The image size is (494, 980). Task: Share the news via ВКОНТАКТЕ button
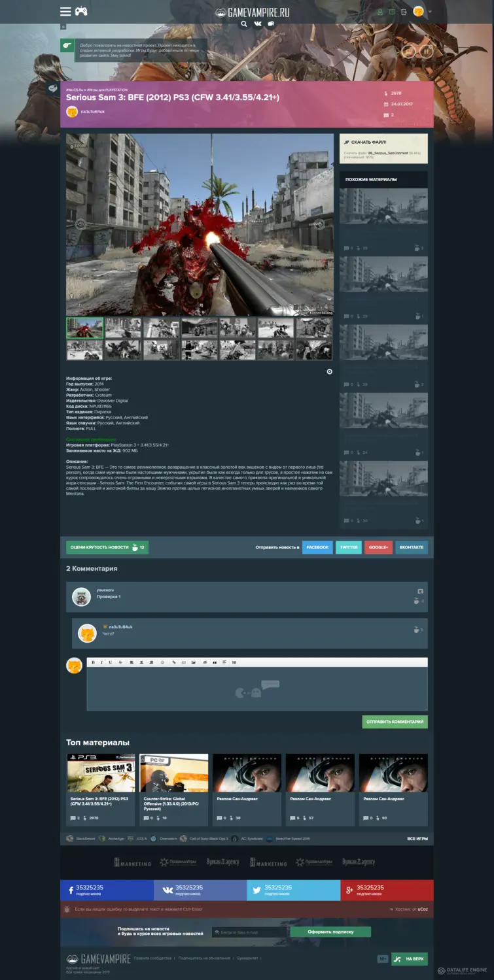pyautogui.click(x=412, y=547)
